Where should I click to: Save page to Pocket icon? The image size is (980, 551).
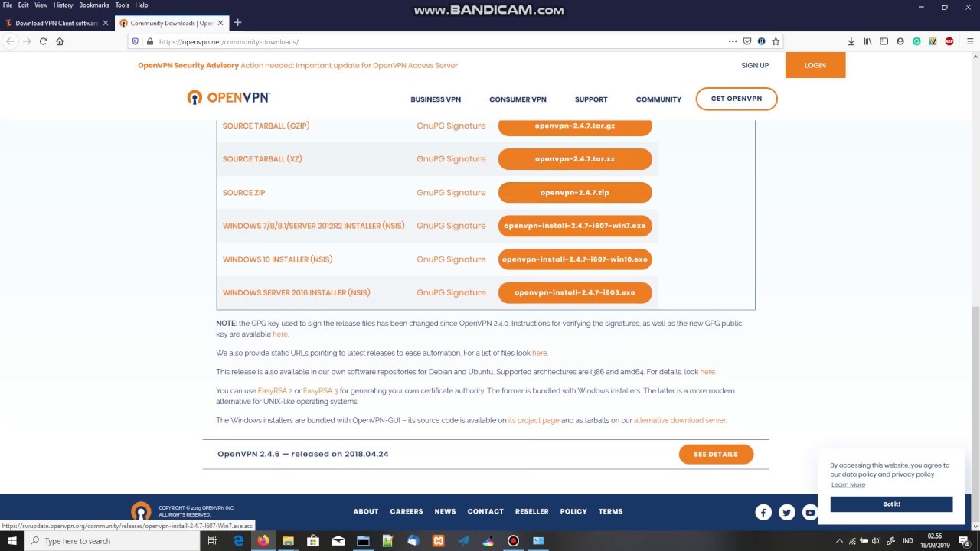point(747,41)
